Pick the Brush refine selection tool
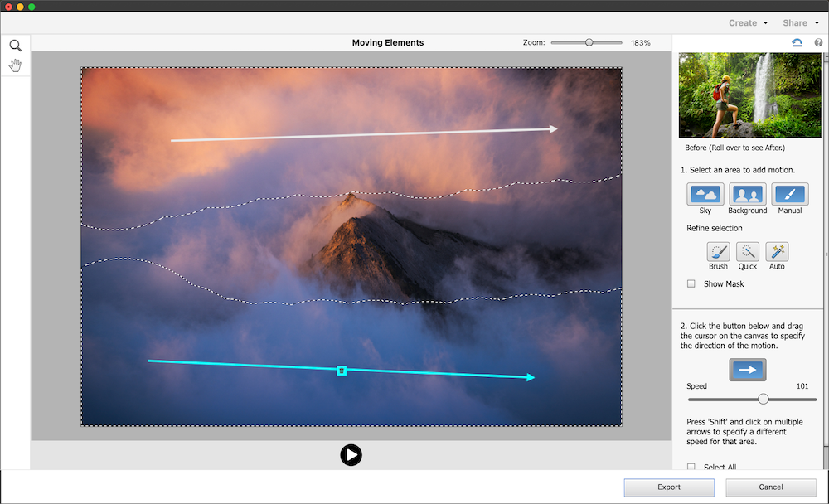The width and height of the screenshot is (829, 504). coord(718,252)
